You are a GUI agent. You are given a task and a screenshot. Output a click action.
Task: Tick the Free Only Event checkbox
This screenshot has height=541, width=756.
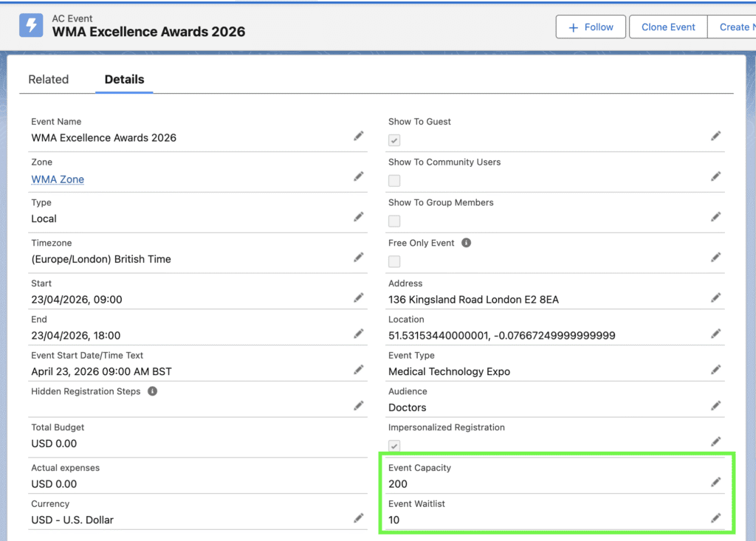tap(394, 261)
